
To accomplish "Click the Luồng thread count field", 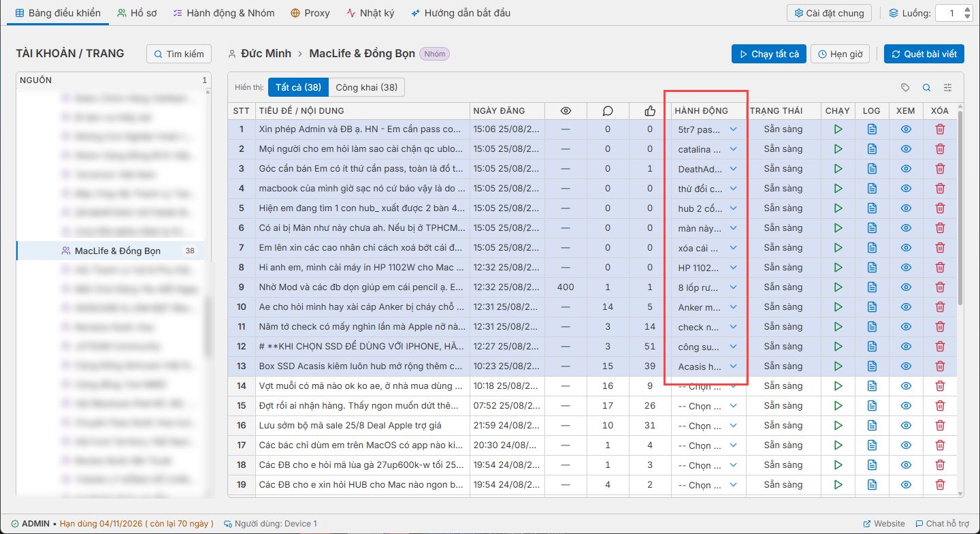I will (953, 13).
